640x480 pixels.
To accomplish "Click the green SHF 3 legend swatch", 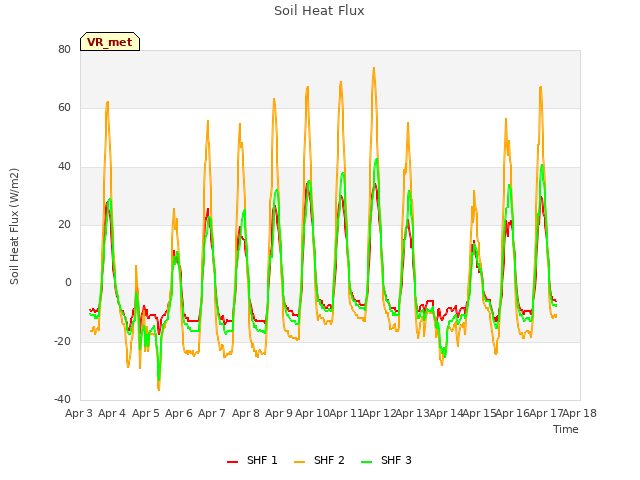I will (367, 461).
